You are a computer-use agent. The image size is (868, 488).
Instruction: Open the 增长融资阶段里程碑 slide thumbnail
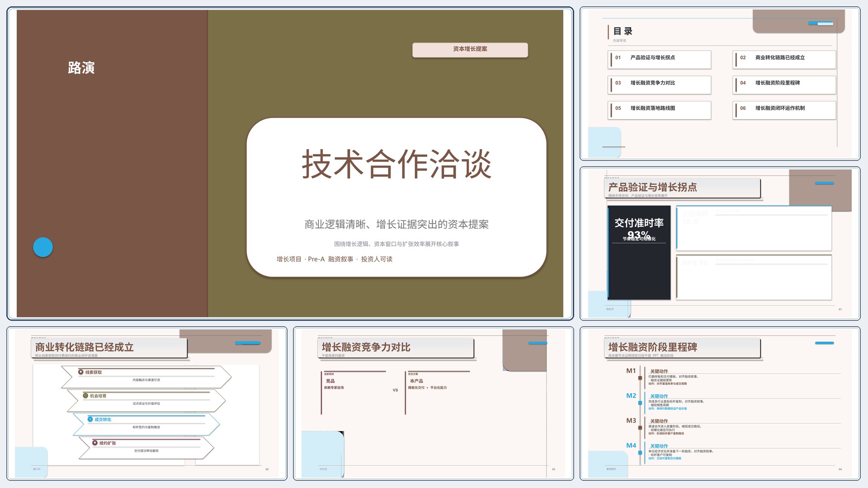(720, 404)
